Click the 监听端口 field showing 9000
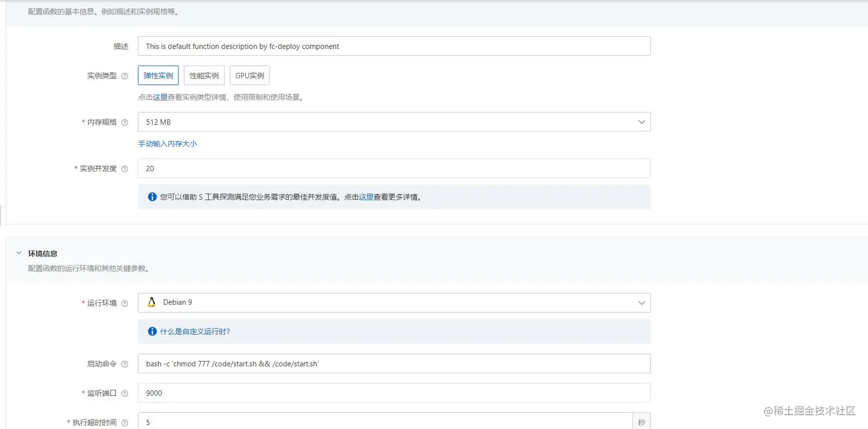The image size is (868, 429). [x=394, y=393]
